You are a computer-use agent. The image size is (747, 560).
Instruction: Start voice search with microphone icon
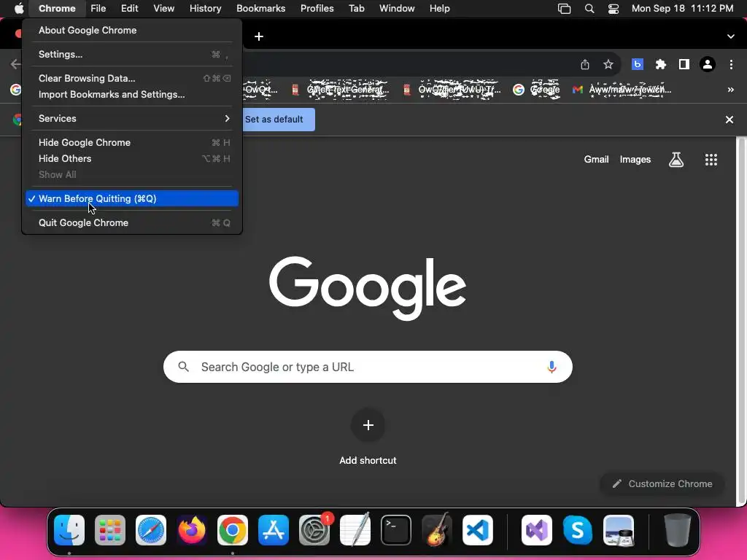point(551,367)
